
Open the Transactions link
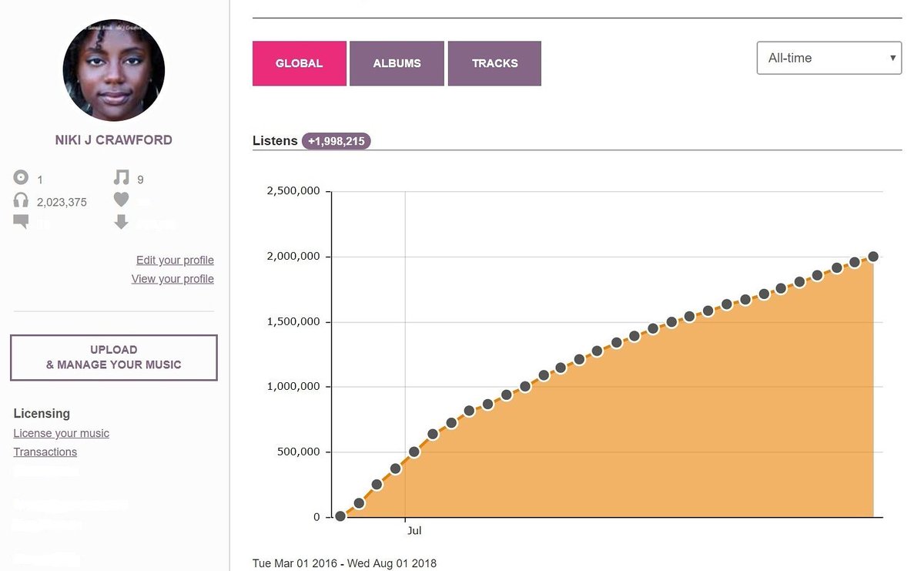pyautogui.click(x=45, y=452)
